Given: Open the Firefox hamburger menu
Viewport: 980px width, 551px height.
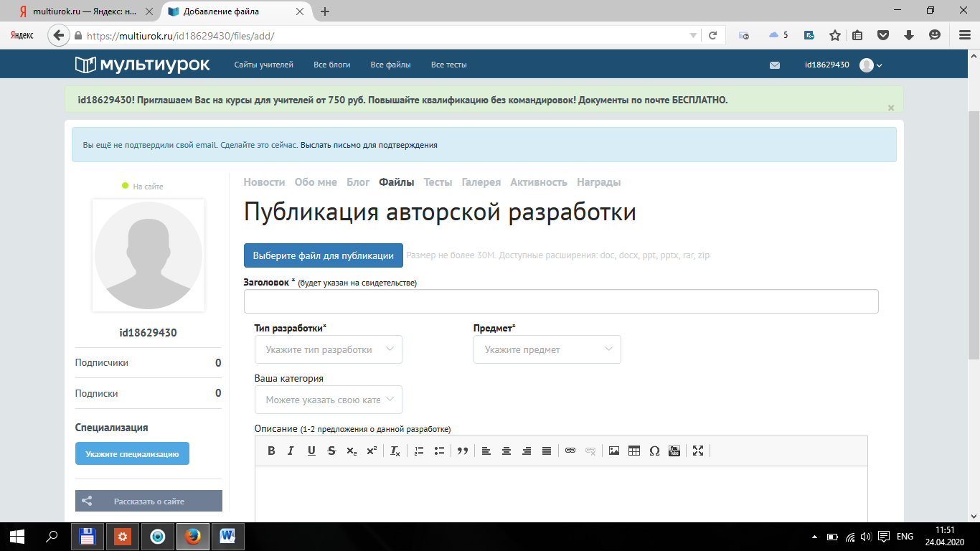Looking at the screenshot, I should [964, 35].
